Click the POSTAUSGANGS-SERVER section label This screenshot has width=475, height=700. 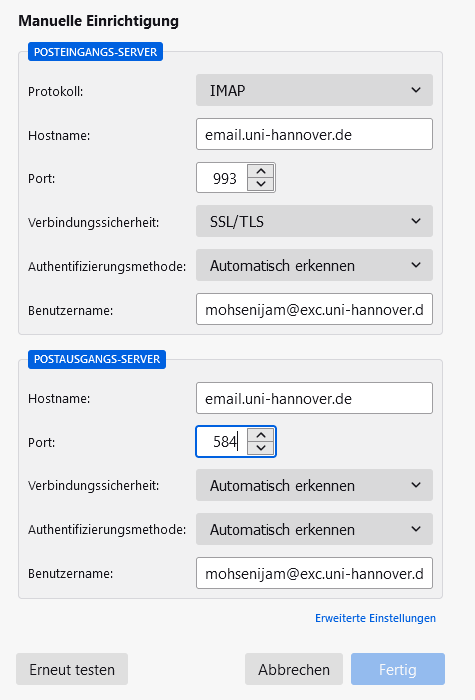[97, 359]
